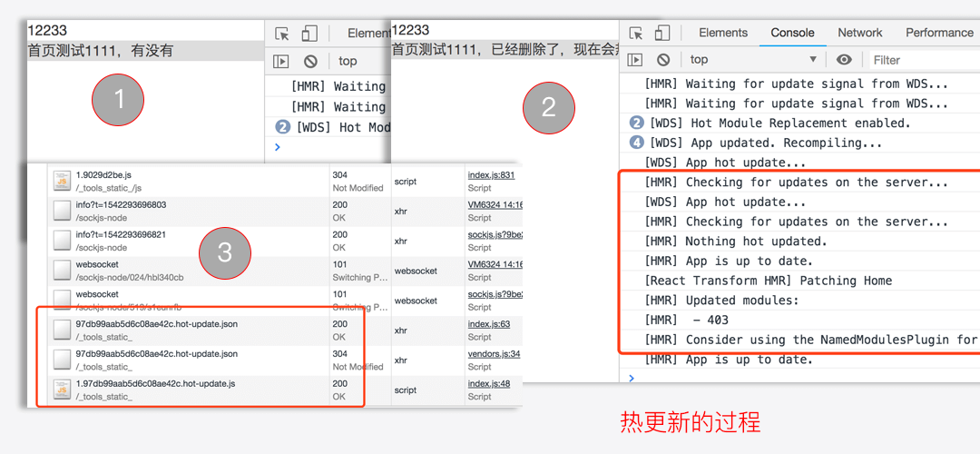Open initiator link vendors.js:34

tap(494, 354)
